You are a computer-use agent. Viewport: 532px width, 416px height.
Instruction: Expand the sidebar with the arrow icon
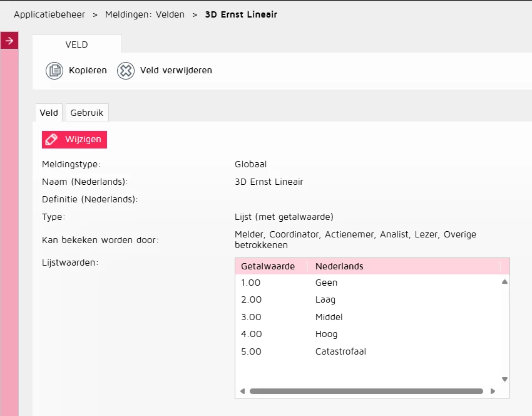pyautogui.click(x=9, y=41)
